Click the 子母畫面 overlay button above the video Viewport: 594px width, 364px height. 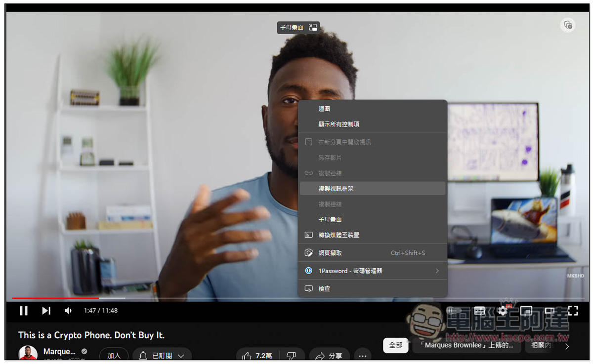(298, 28)
